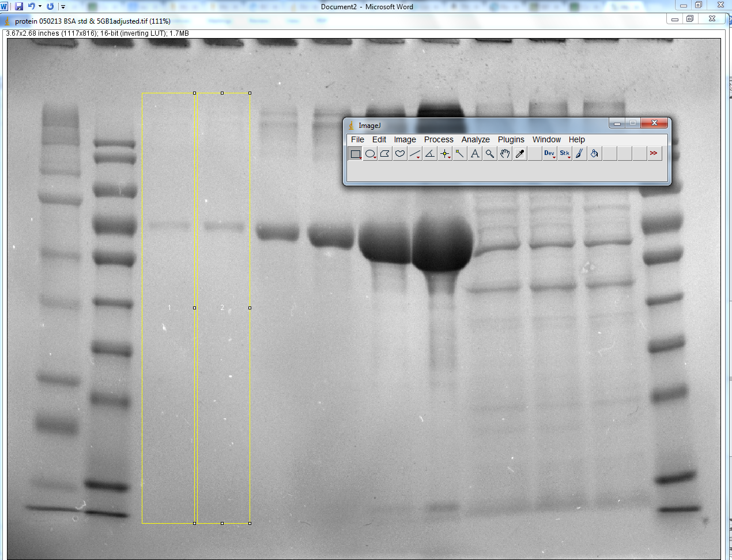The height and width of the screenshot is (560, 732).
Task: Choose the Multi-point tool
Action: point(445,154)
